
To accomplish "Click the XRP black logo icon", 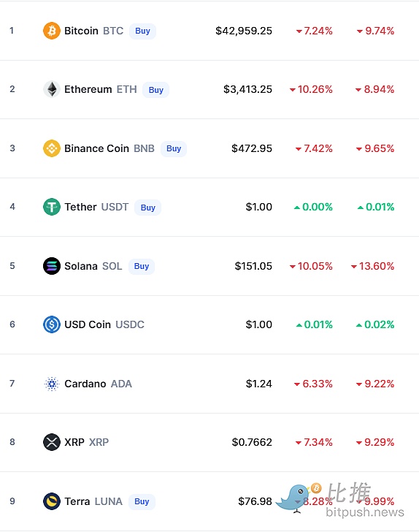I will point(52,442).
